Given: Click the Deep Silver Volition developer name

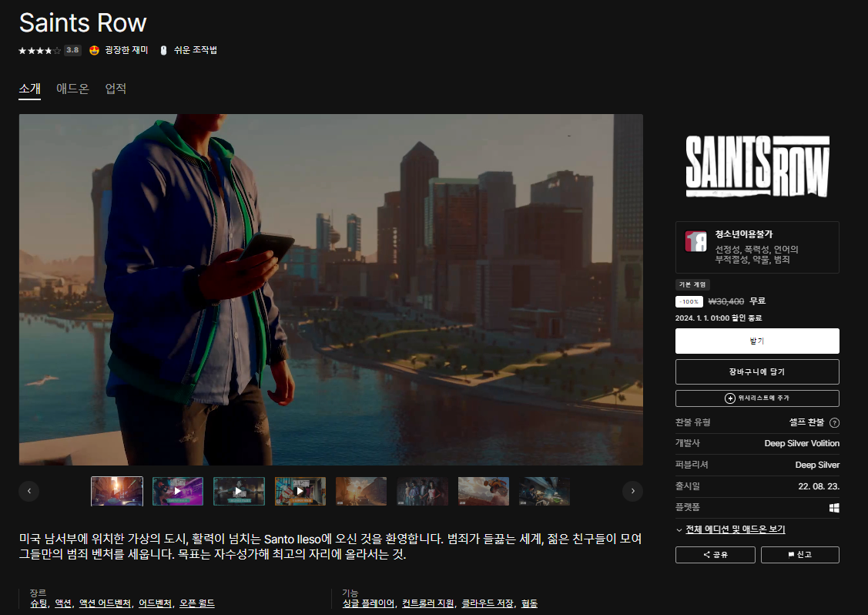Looking at the screenshot, I should coord(802,443).
